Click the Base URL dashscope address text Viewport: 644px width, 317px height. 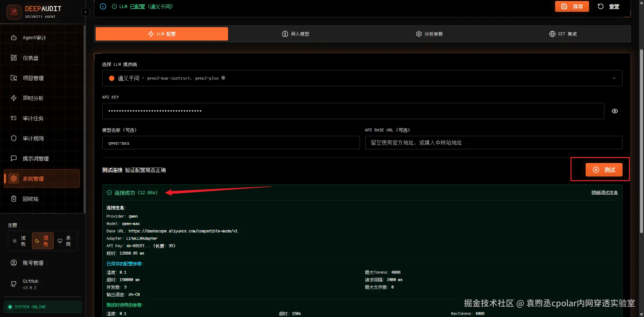183,231
